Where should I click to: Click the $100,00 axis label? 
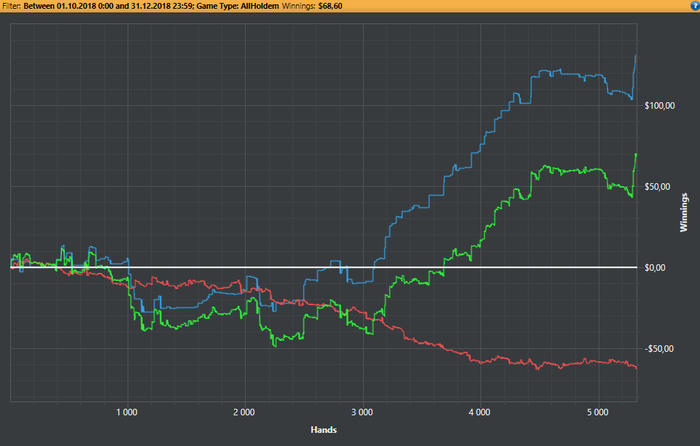(659, 106)
